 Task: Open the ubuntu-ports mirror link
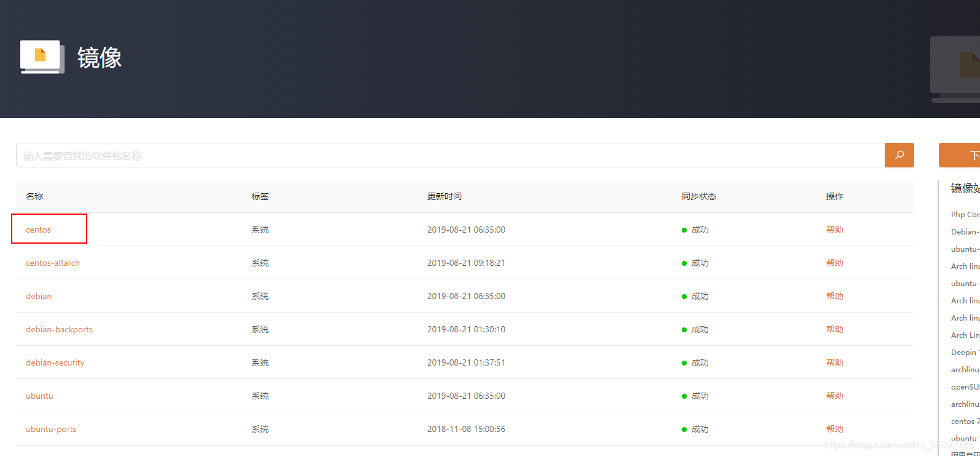pos(51,429)
